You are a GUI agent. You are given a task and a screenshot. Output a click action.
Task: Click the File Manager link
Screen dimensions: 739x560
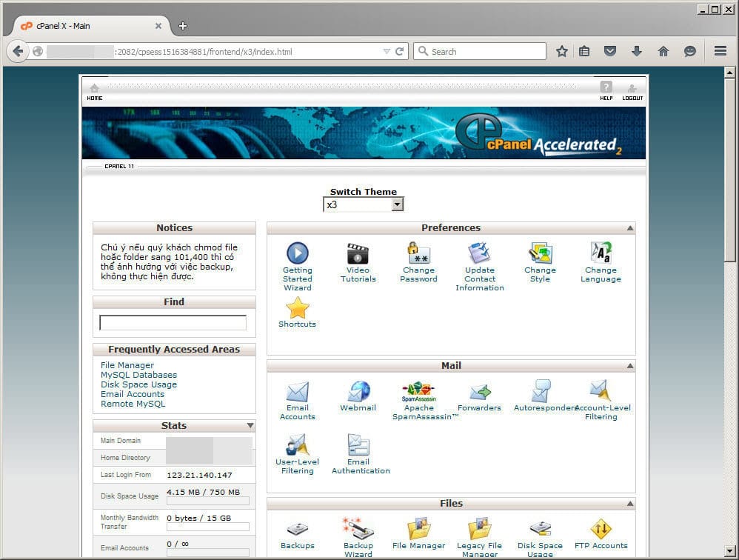[x=127, y=365]
